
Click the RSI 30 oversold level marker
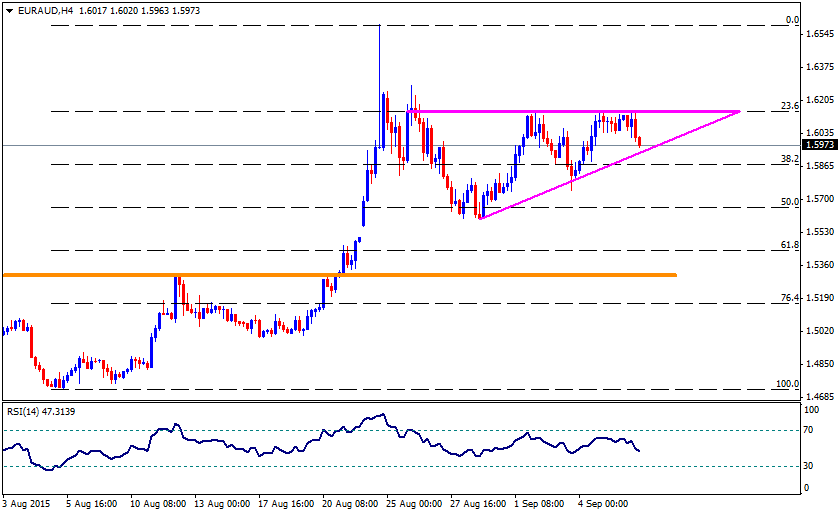click(808, 465)
